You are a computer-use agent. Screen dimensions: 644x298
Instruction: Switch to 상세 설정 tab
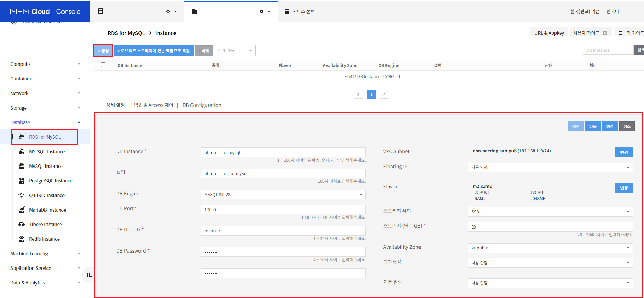[x=115, y=105]
